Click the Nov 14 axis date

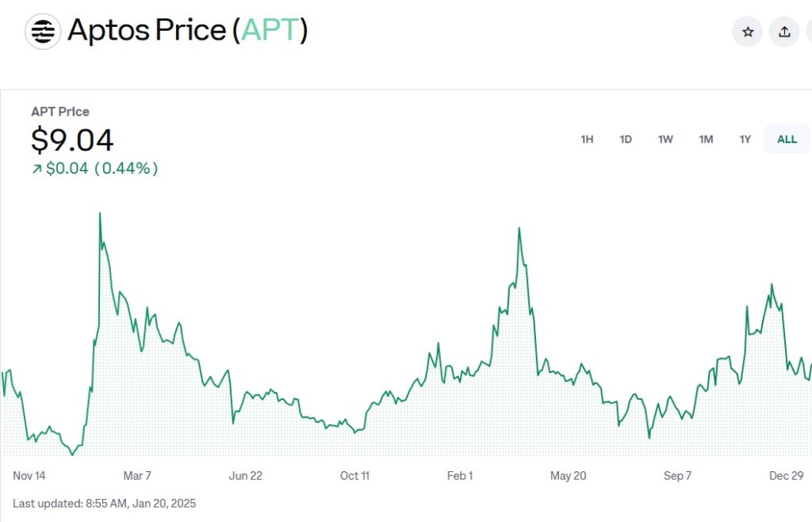(29, 475)
